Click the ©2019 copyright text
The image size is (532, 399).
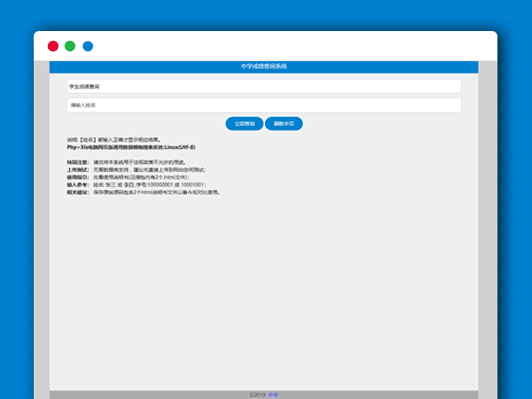(x=257, y=395)
